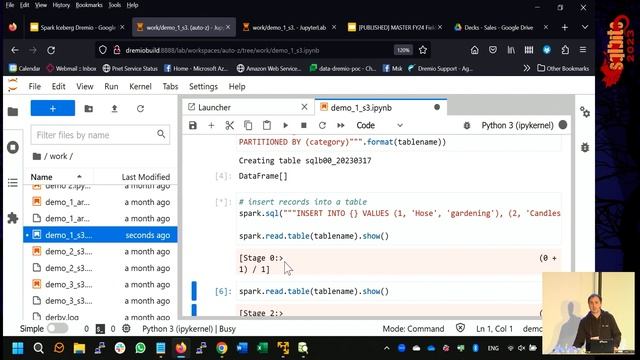Viewport: 640px width, 360px height.
Task: Click the Filter files by name field
Action: coord(100,135)
